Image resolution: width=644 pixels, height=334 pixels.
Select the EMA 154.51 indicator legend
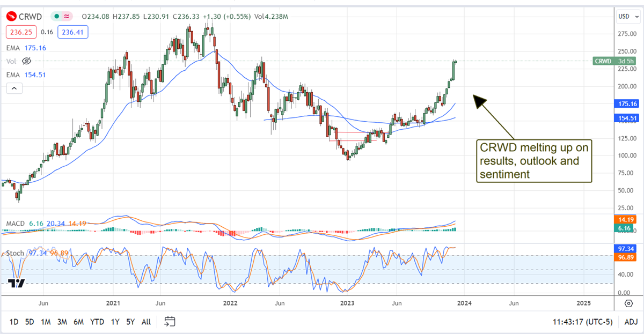(x=26, y=75)
